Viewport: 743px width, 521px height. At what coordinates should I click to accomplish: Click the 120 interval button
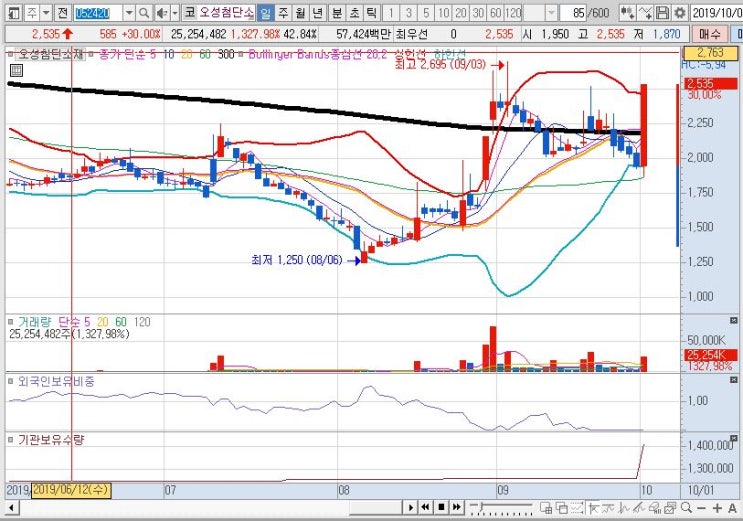click(x=513, y=13)
